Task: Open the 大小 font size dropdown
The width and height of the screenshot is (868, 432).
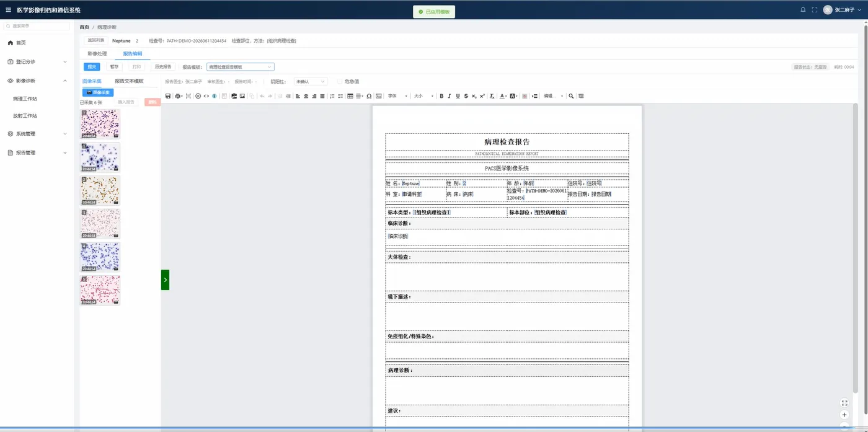Action: tap(423, 96)
